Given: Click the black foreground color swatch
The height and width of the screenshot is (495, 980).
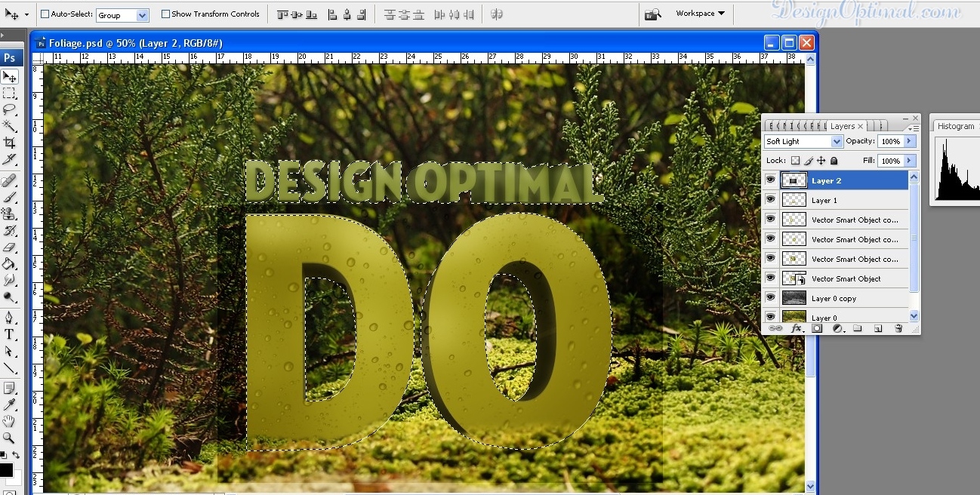Looking at the screenshot, I should (6, 470).
